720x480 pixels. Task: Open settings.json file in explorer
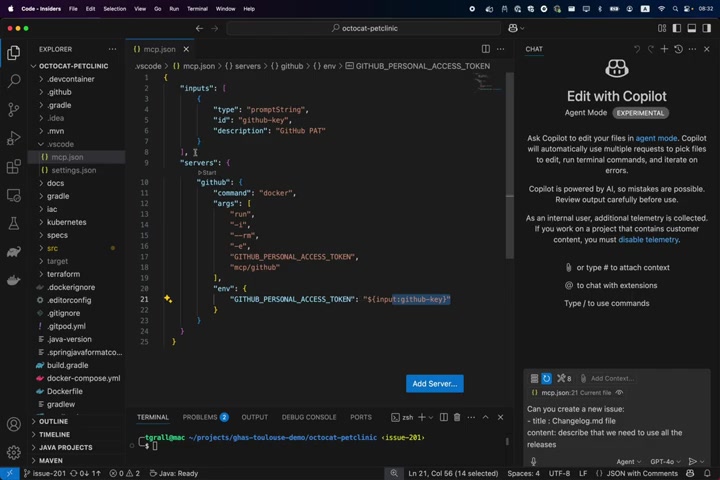(x=76, y=170)
